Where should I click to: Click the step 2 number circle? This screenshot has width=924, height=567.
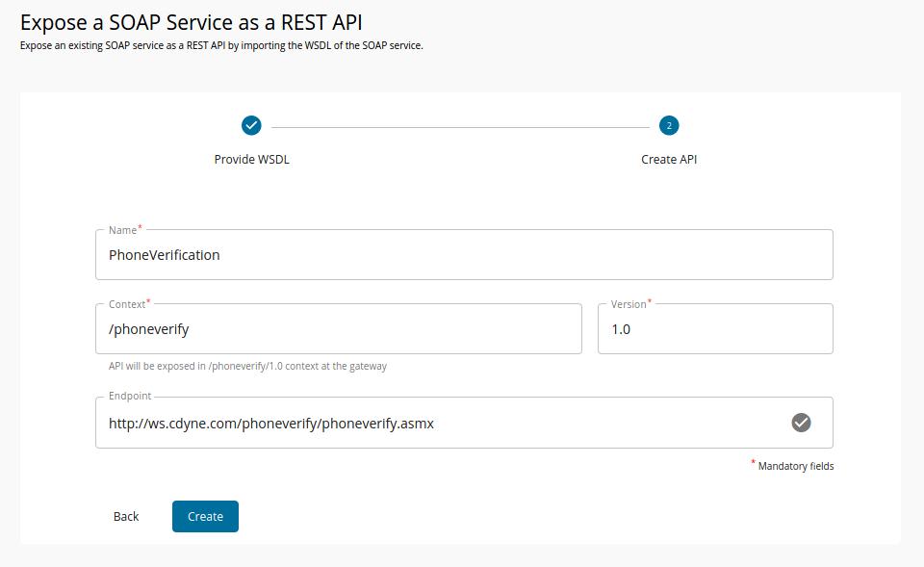(669, 125)
